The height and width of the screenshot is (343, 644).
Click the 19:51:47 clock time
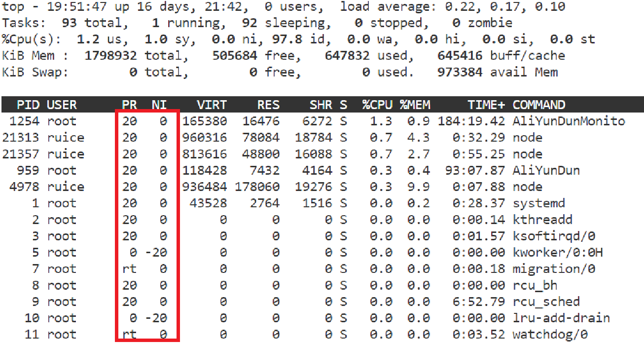[77, 7]
